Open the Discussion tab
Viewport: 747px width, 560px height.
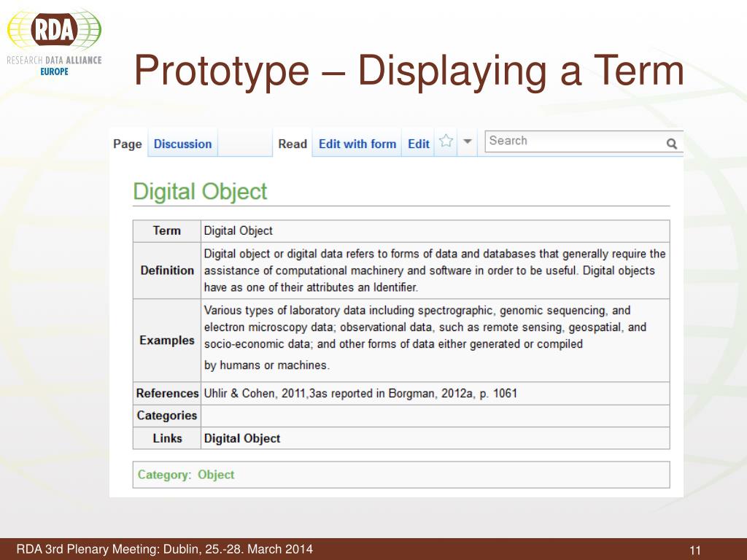point(182,144)
